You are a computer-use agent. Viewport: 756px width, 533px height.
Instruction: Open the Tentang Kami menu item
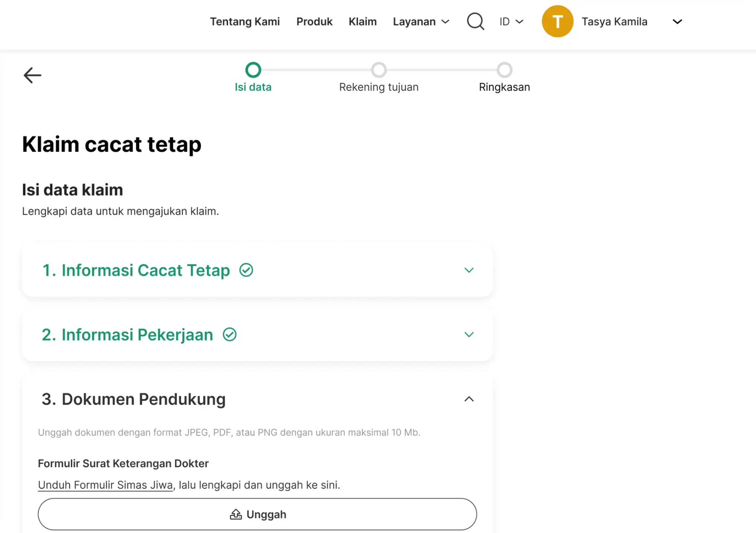click(245, 22)
